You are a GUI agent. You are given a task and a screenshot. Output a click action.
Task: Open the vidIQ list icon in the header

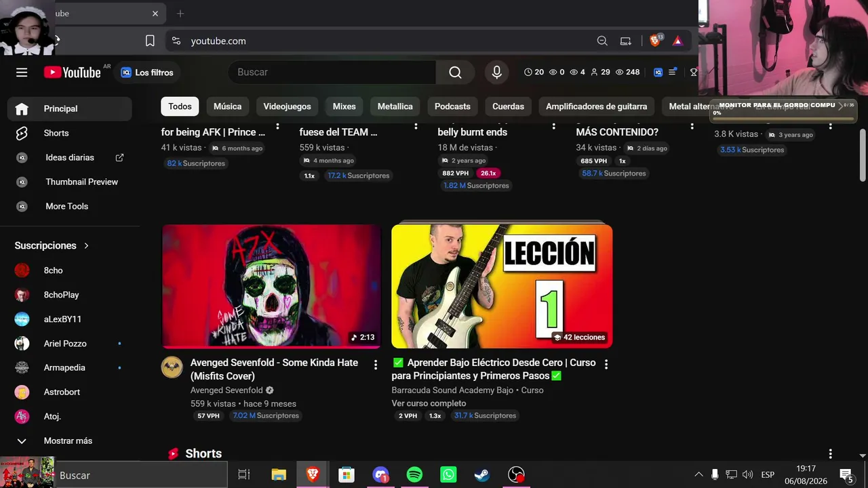point(673,72)
